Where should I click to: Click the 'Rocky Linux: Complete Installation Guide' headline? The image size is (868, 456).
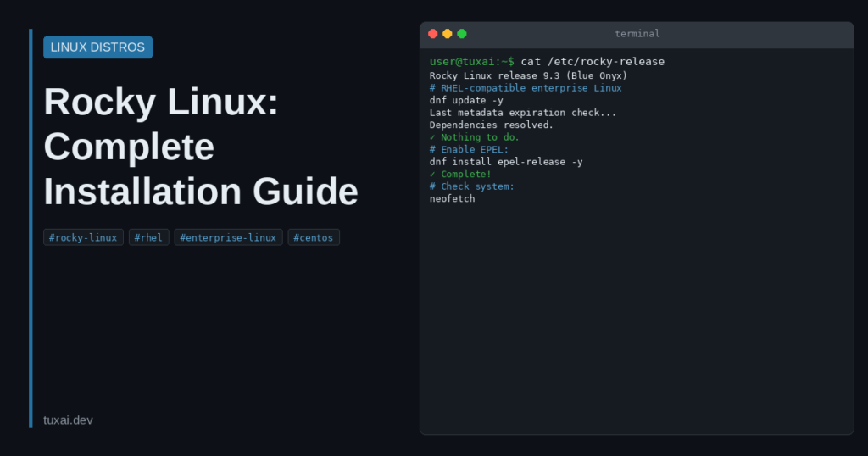click(x=201, y=147)
